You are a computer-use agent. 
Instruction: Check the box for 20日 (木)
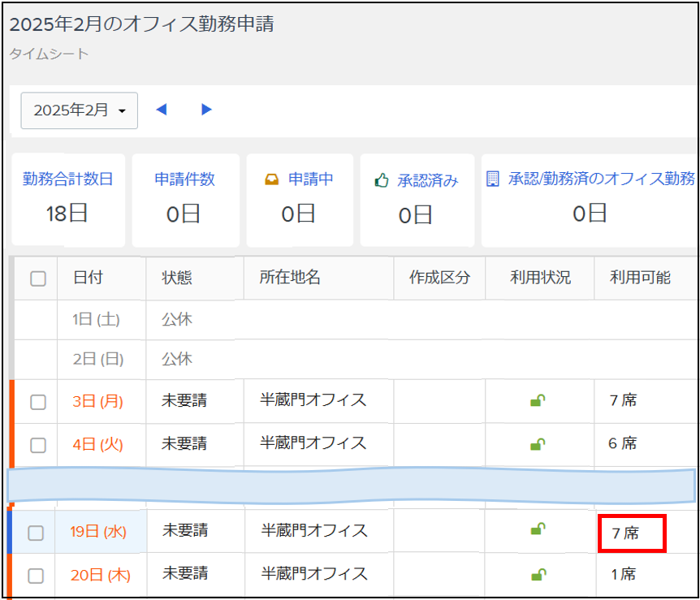point(36,576)
